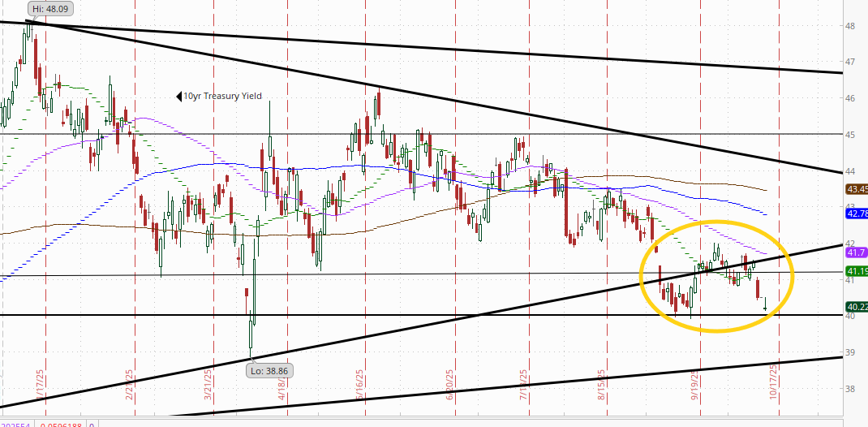
Task: Select the 2/21/25 date marker
Action: tap(129, 386)
